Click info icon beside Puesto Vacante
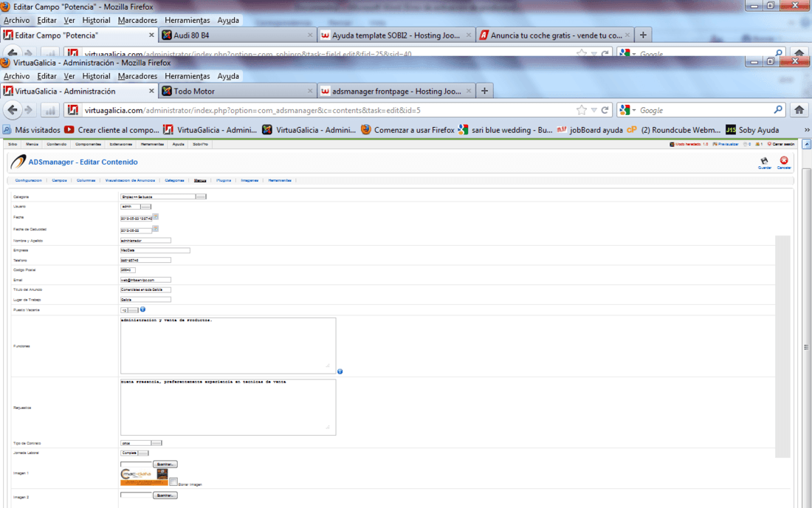Viewport: 812px width, 508px height. (x=142, y=309)
